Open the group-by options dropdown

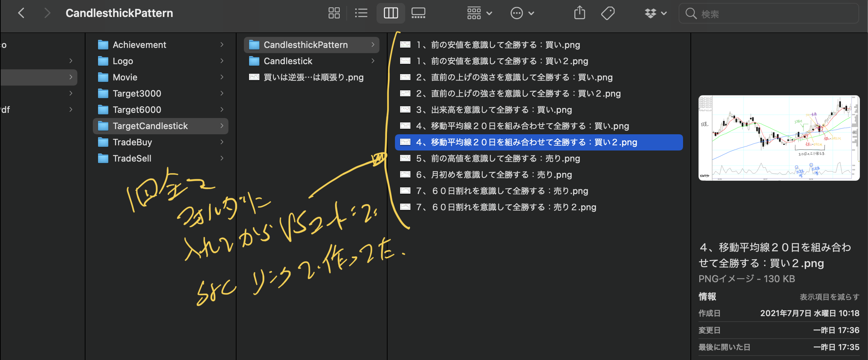pyautogui.click(x=480, y=13)
